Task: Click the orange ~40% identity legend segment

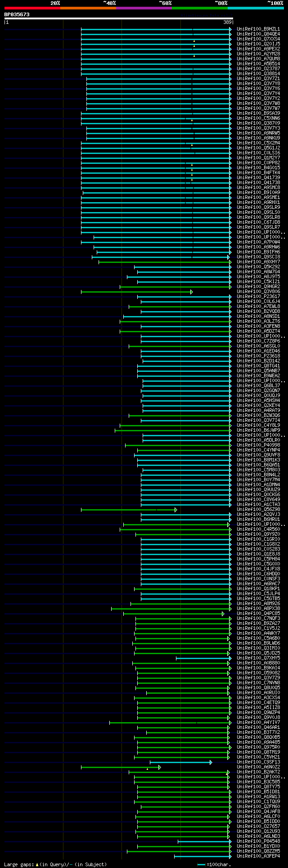Action: [88, 8]
